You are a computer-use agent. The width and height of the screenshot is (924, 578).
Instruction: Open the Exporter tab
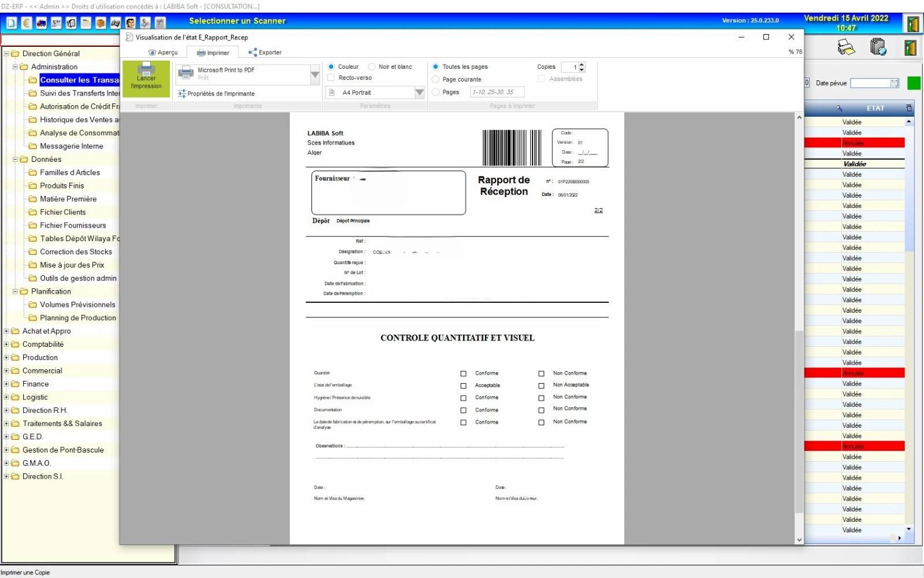265,53
